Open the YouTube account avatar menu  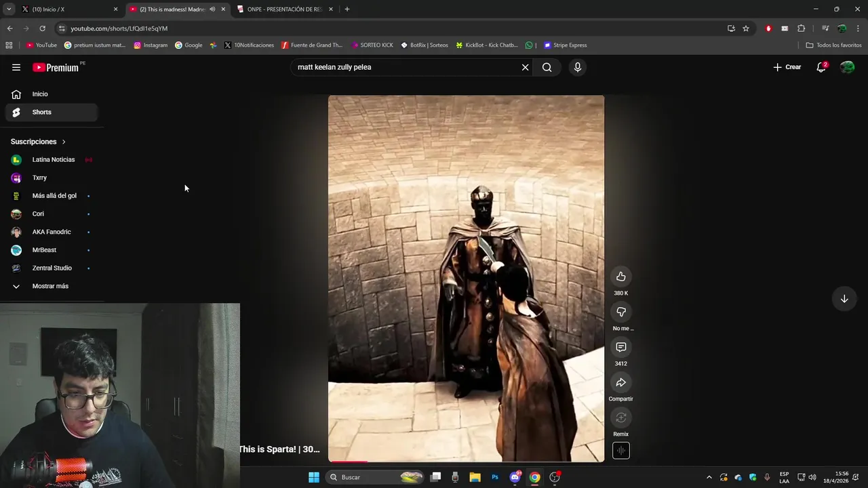847,67
